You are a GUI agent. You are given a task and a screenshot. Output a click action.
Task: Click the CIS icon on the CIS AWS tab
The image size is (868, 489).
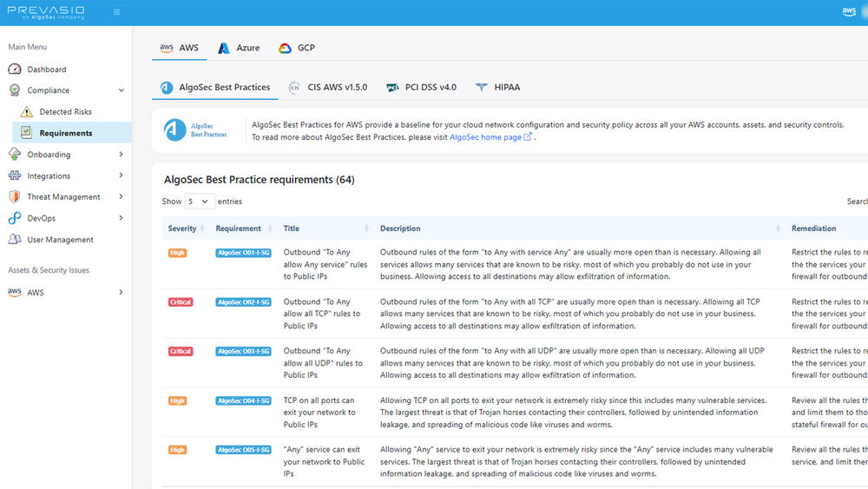tap(294, 88)
